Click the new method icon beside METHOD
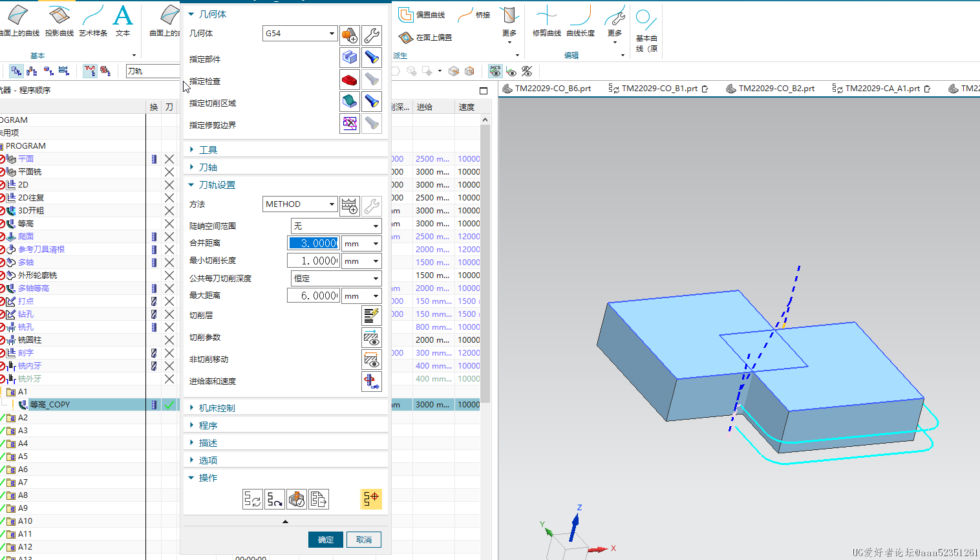Viewport: 980px width, 560px height. [350, 206]
